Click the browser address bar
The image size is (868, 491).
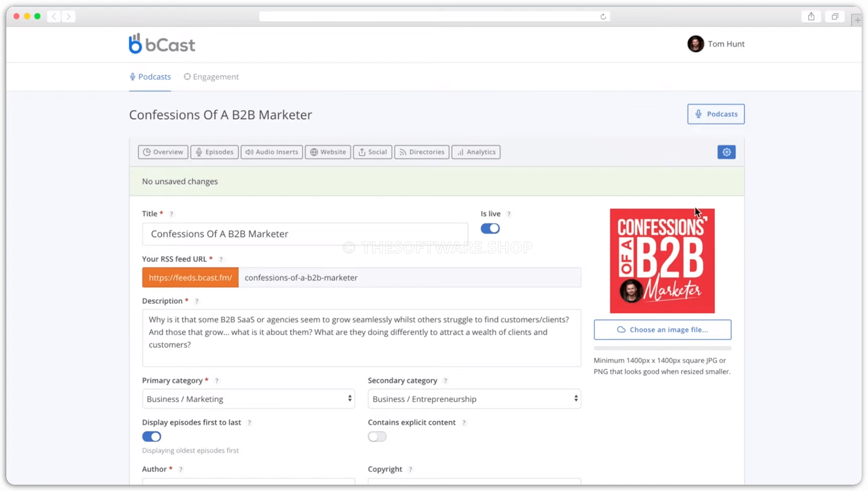click(x=434, y=17)
